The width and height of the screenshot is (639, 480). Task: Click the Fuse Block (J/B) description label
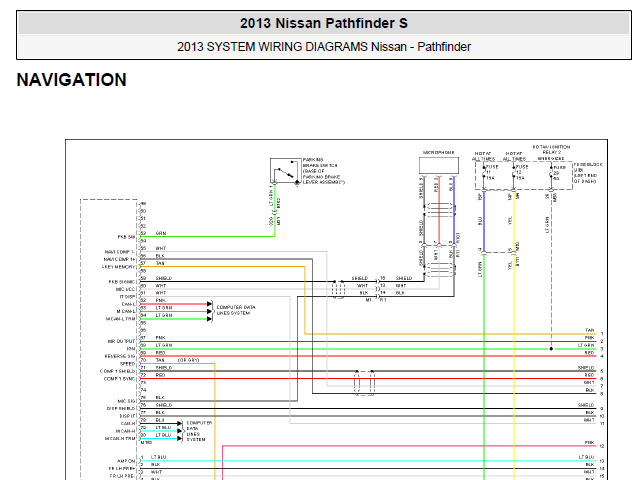point(588,173)
